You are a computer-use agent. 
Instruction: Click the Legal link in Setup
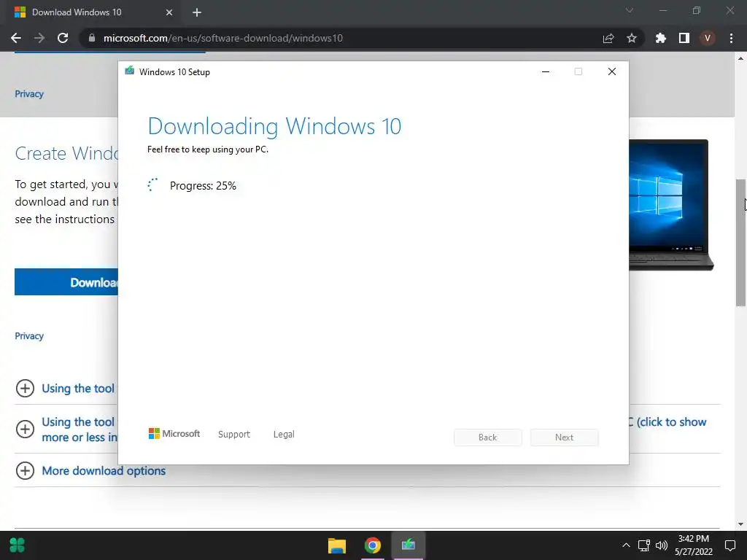[284, 435]
